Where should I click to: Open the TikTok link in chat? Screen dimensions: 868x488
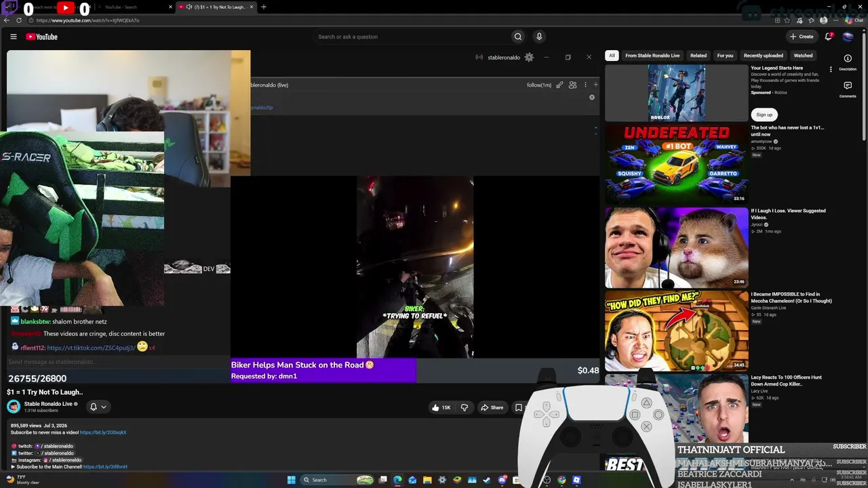point(91,348)
